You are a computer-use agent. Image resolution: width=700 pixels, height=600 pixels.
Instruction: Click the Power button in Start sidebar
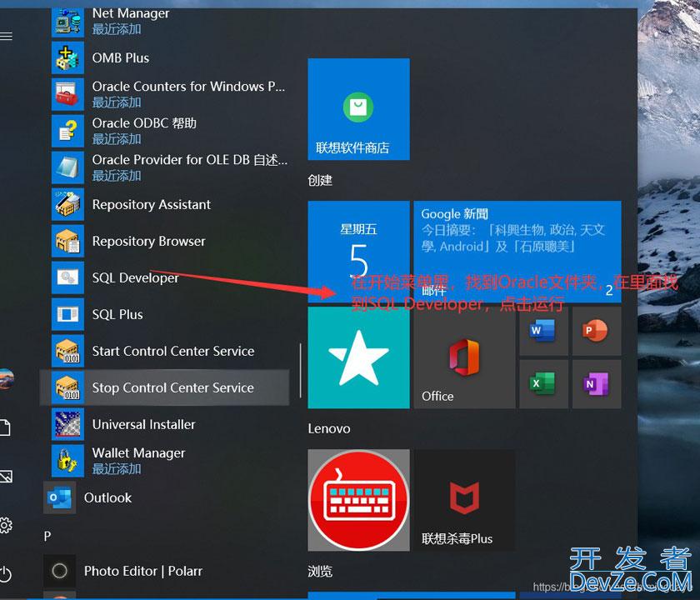pyautogui.click(x=5, y=574)
